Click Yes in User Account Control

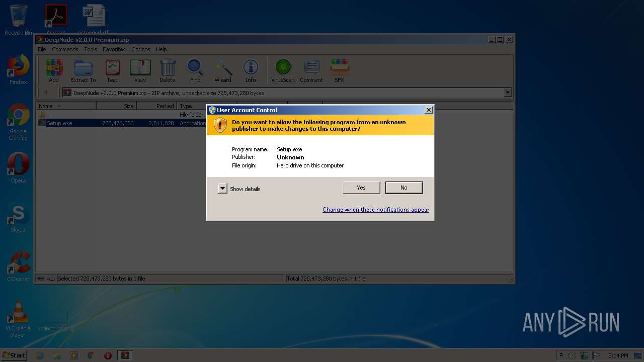pyautogui.click(x=361, y=188)
